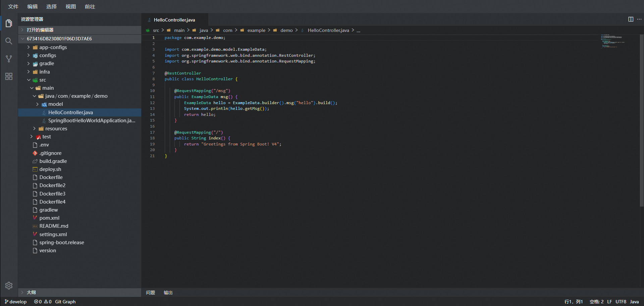Click the deploy.sh shell file icon
This screenshot has height=306, width=644.
[35, 169]
